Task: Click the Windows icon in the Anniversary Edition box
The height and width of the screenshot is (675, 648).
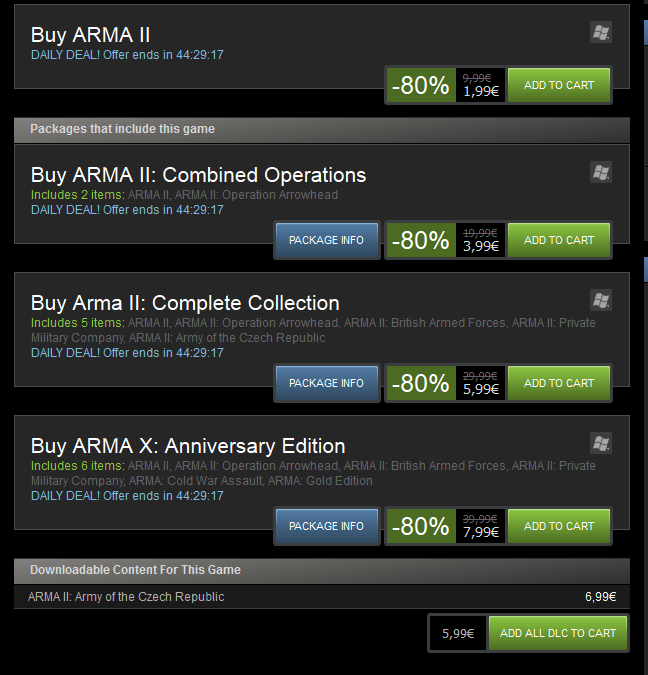Action: 601,443
